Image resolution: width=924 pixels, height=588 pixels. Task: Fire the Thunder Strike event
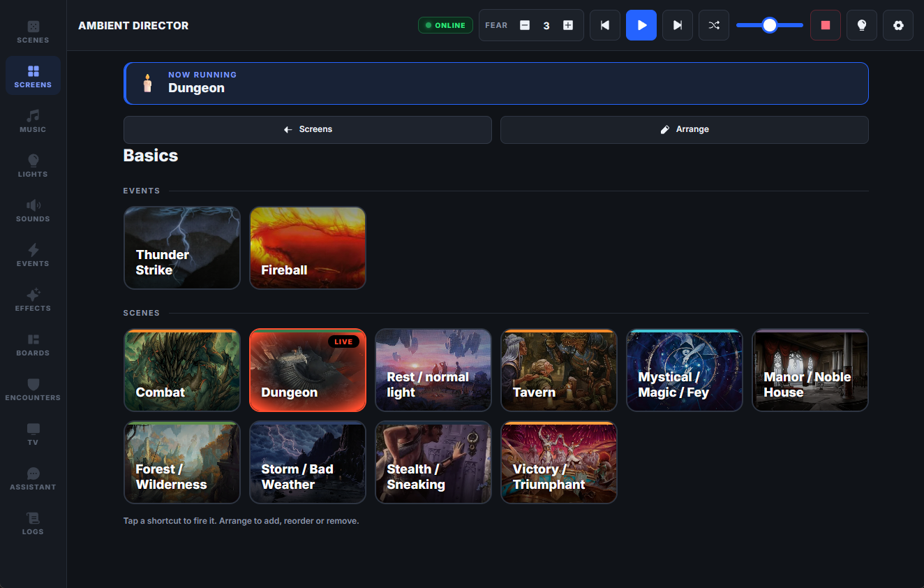pyautogui.click(x=182, y=248)
